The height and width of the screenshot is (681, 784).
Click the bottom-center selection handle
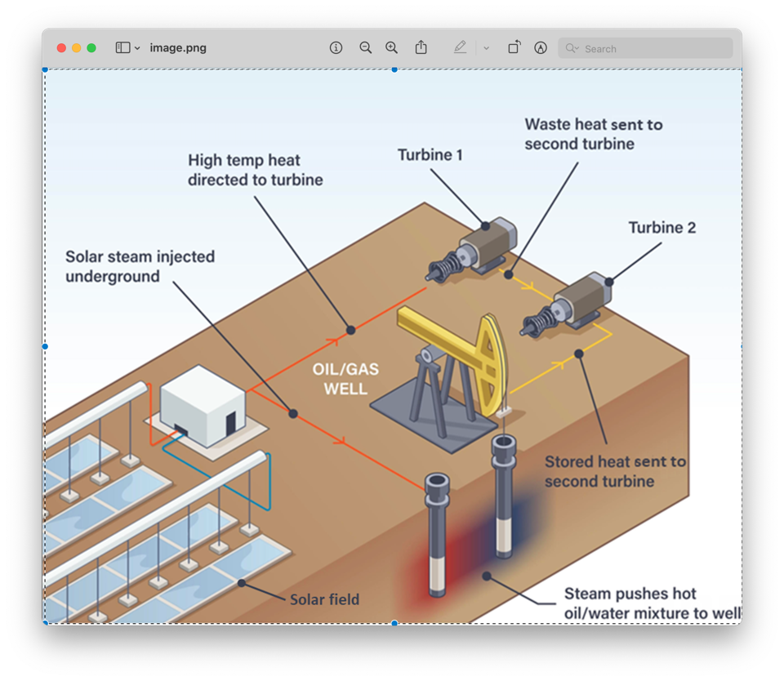pos(394,623)
